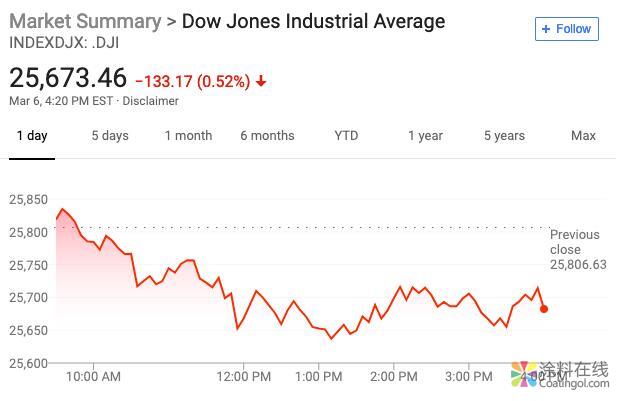Screen dimensions: 621x401
Task: Open the Market Summary breadcrumb link
Action: [85, 21]
